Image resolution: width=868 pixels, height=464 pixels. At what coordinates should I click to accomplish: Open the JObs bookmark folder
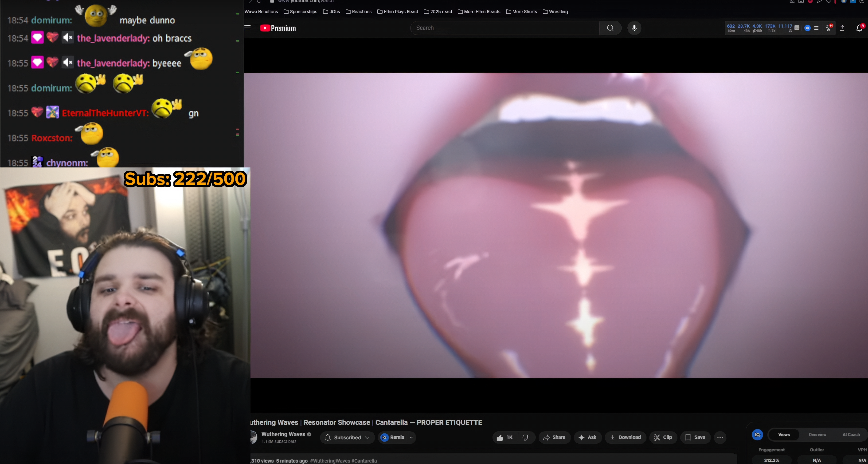(x=332, y=12)
